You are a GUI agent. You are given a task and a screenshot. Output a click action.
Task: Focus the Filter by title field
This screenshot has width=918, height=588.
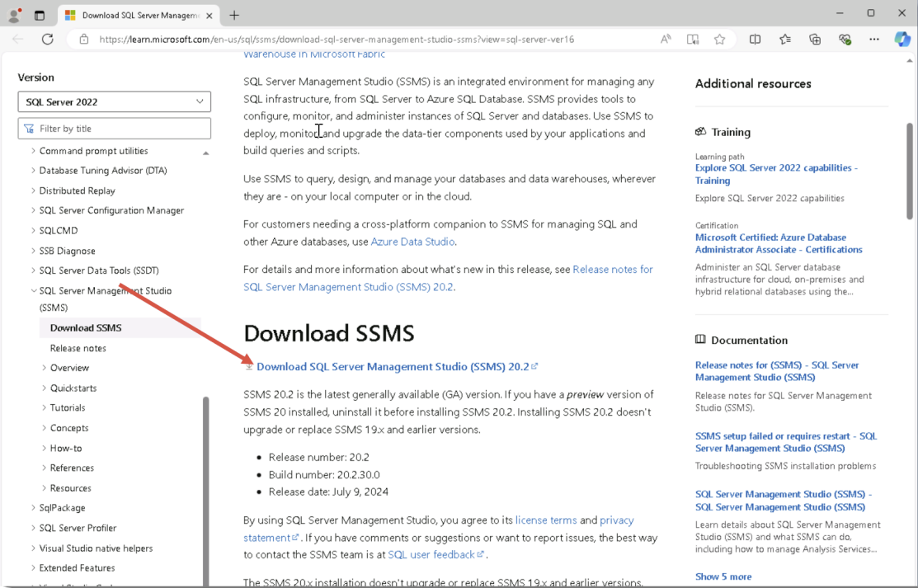coord(114,129)
